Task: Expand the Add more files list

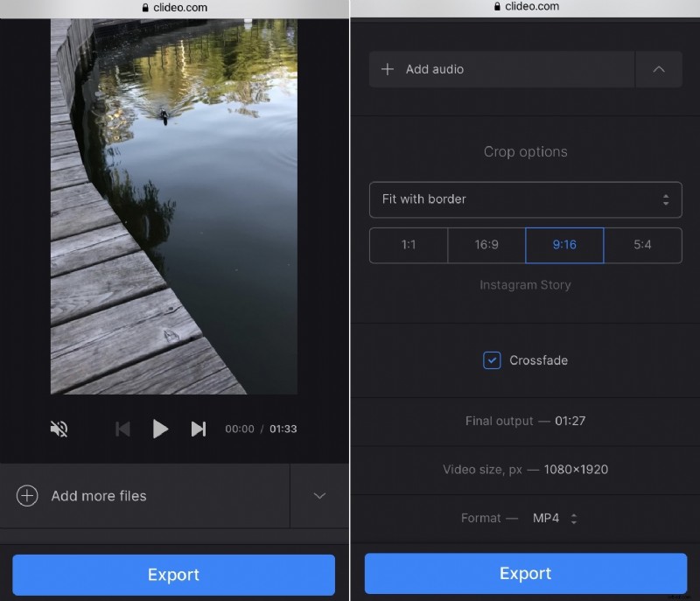Action: coord(318,496)
